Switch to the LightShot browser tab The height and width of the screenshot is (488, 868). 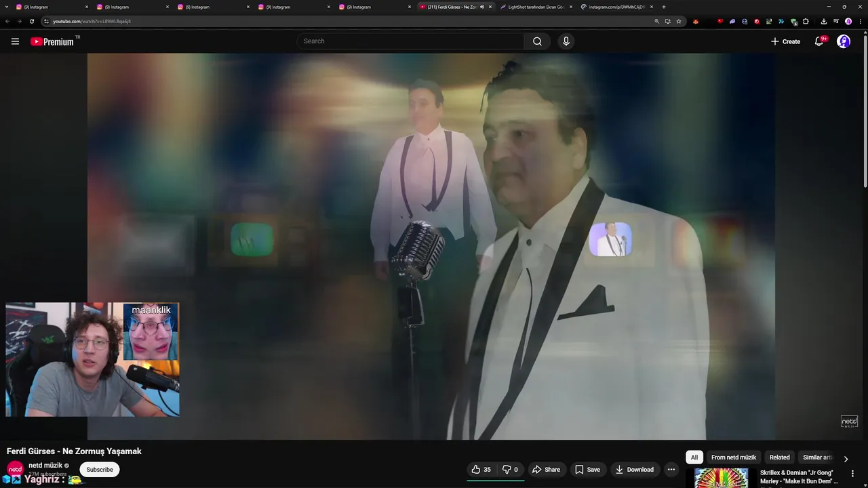[536, 7]
